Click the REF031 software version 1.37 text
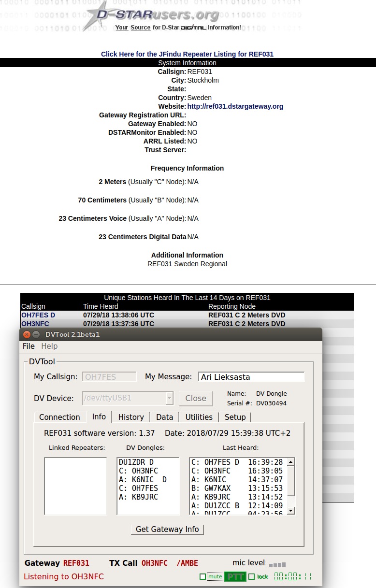Viewport: 376px width, 588px height. pyautogui.click(x=100, y=433)
